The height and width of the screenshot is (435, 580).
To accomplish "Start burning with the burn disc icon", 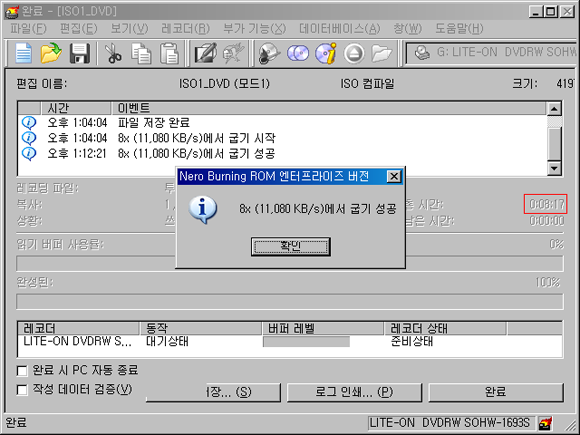I will (269, 53).
